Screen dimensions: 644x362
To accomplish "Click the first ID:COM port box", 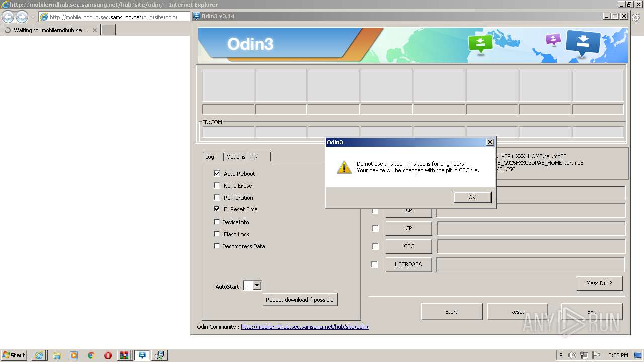I will 228,132.
